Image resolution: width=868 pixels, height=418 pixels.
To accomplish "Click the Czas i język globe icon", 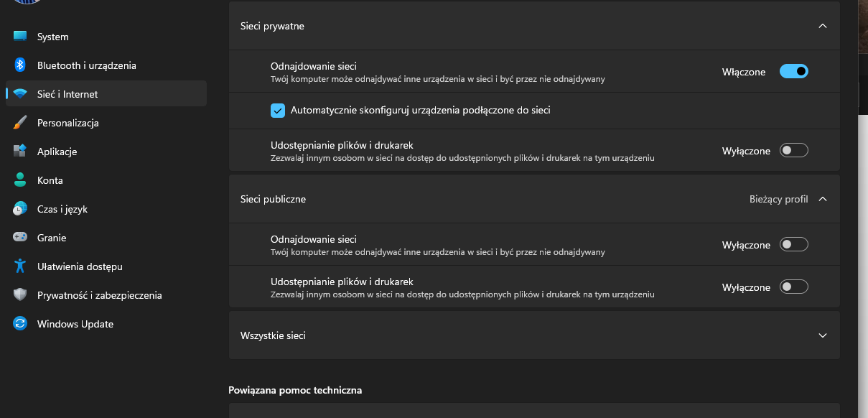I will coord(20,209).
